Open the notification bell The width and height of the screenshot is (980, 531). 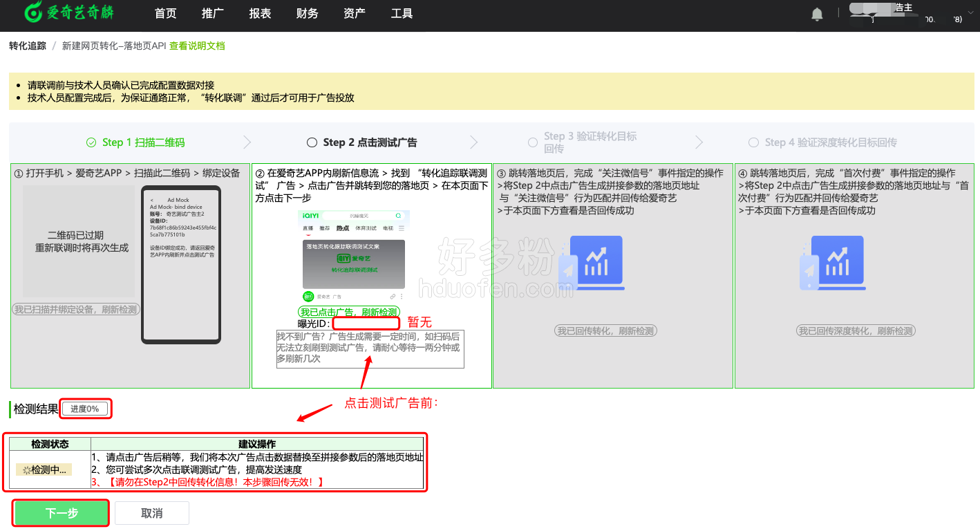click(817, 14)
